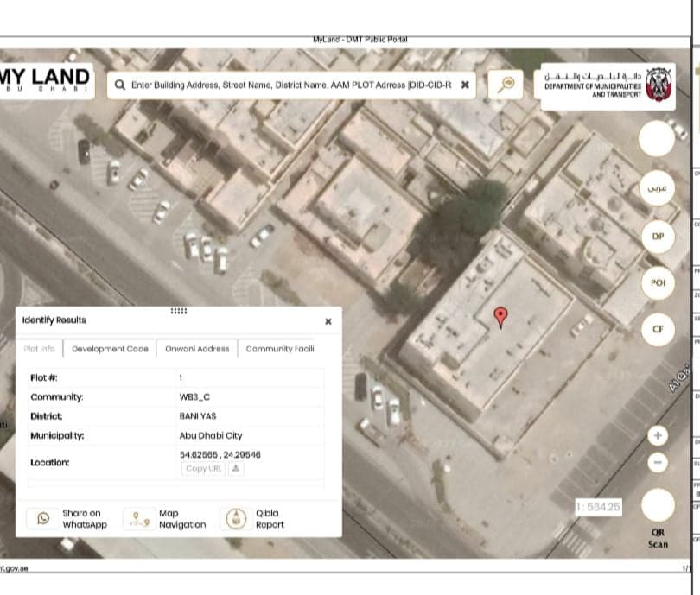Click the address search input field
This screenshot has width=700, height=595.
[x=290, y=85]
